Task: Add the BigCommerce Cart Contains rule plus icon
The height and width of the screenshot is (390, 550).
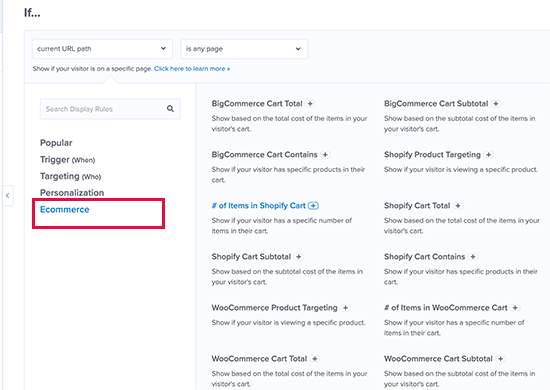Action: pos(325,155)
